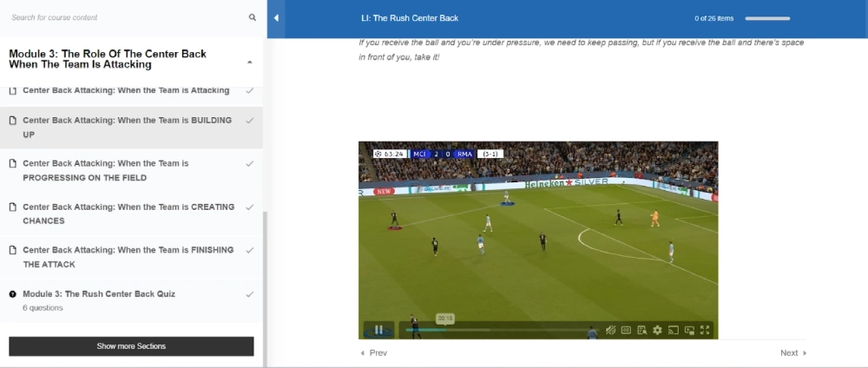868x368 pixels.
Task: Collapse the sidebar with left arrow
Action: point(276,18)
